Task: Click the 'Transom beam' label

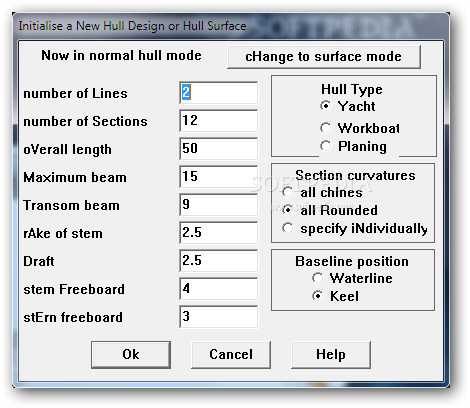Action: [71, 205]
